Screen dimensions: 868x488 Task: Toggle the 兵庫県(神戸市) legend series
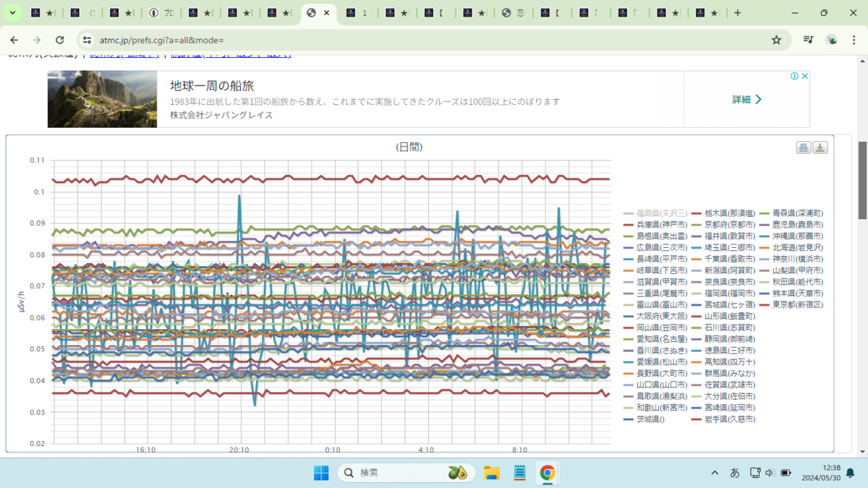[x=655, y=225]
